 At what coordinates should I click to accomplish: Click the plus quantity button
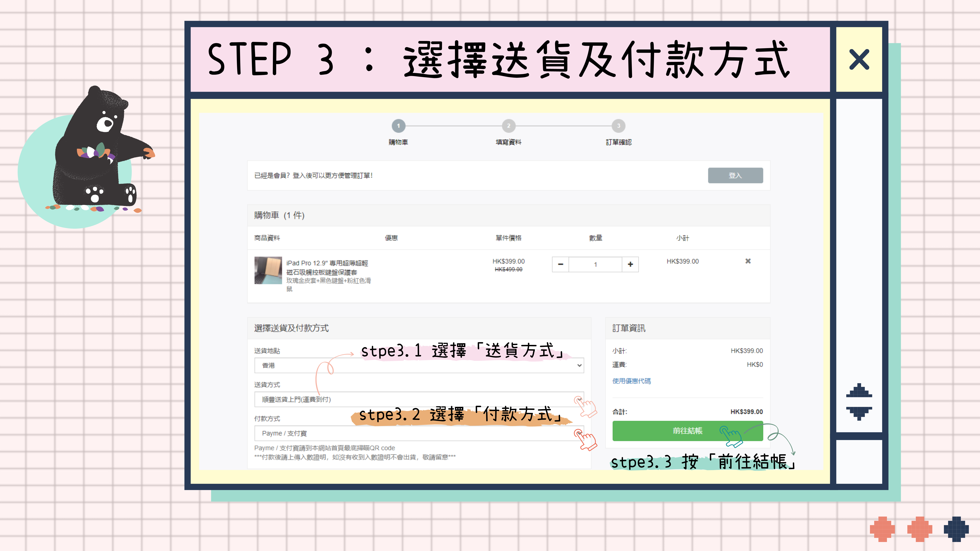[630, 264]
